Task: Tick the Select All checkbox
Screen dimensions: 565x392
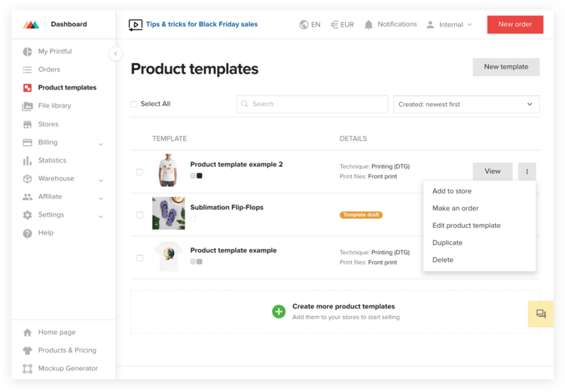Action: [x=134, y=105]
